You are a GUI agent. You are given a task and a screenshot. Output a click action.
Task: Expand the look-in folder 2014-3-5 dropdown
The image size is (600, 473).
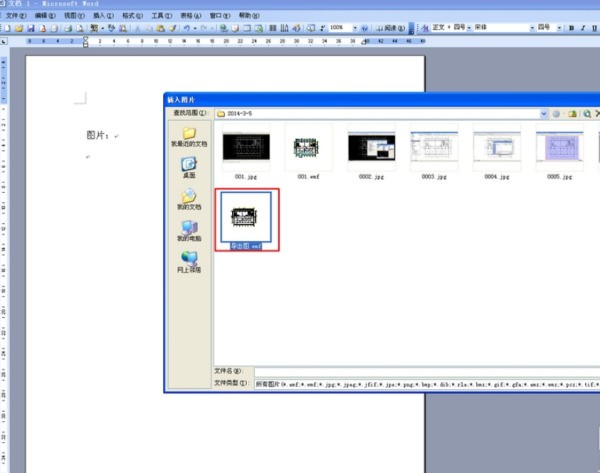point(543,114)
